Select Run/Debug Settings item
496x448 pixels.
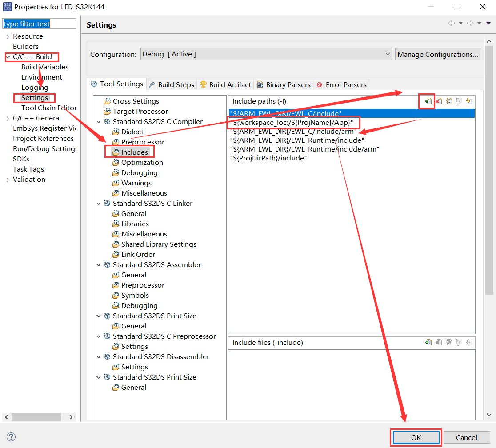click(x=44, y=149)
